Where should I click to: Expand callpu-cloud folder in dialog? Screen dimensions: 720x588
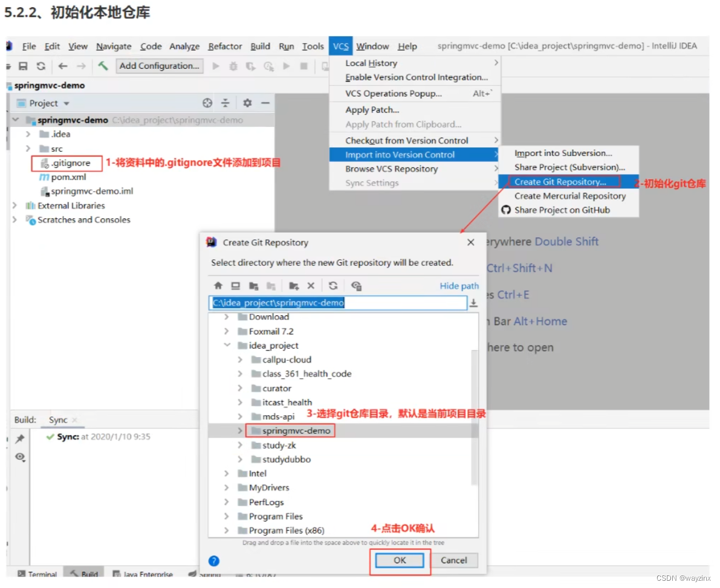pos(240,360)
